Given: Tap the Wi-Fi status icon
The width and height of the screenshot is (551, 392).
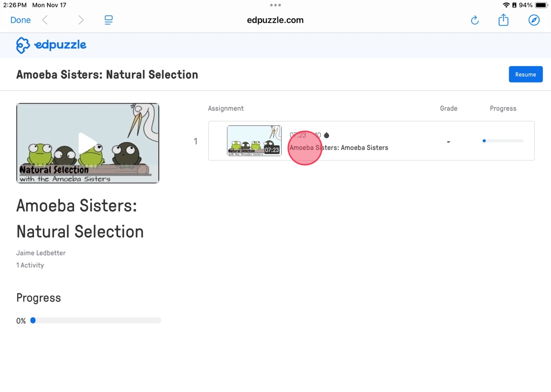Looking at the screenshot, I should click(506, 5).
